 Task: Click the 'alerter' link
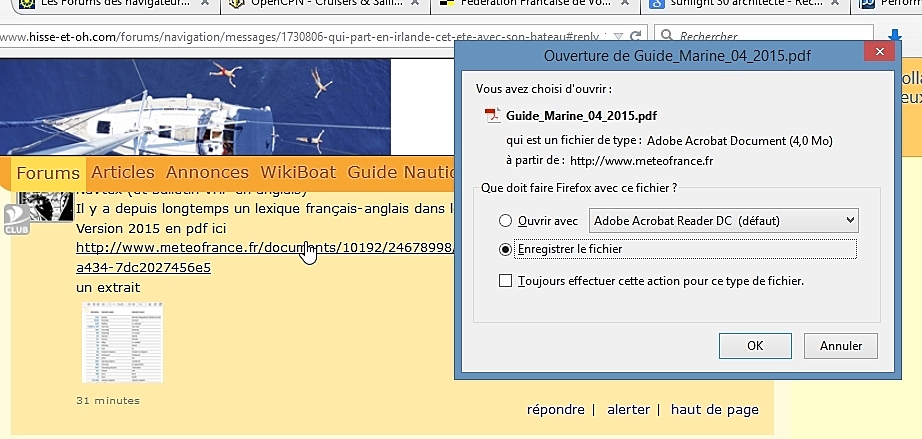(x=629, y=410)
